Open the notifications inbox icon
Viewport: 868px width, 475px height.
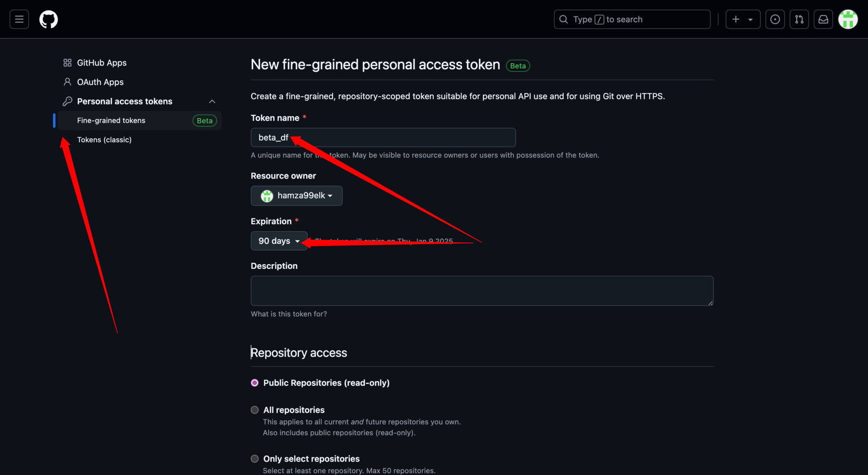pos(823,19)
